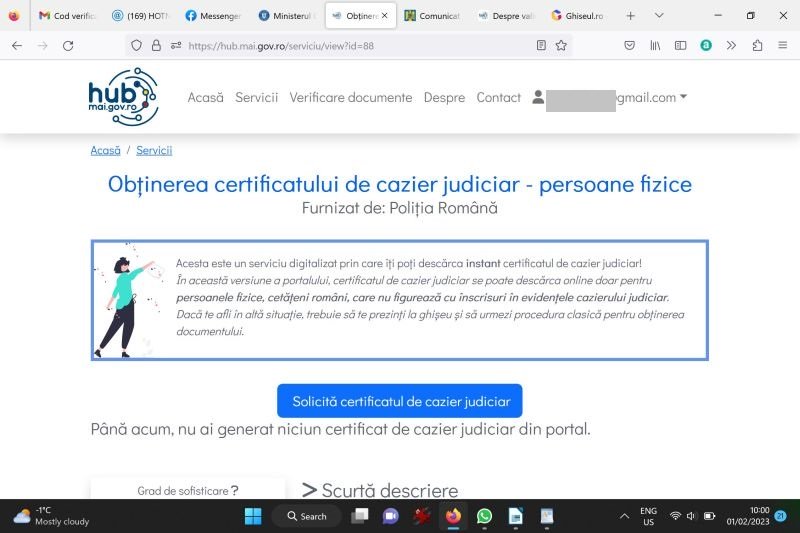
Task: Open Firefox library icon in toolbar
Action: point(656,45)
